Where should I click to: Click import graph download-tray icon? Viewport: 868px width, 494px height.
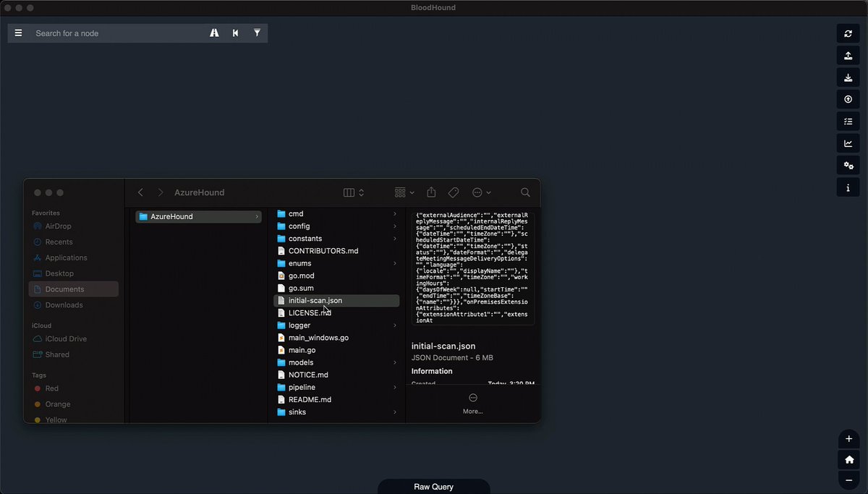[x=848, y=77]
